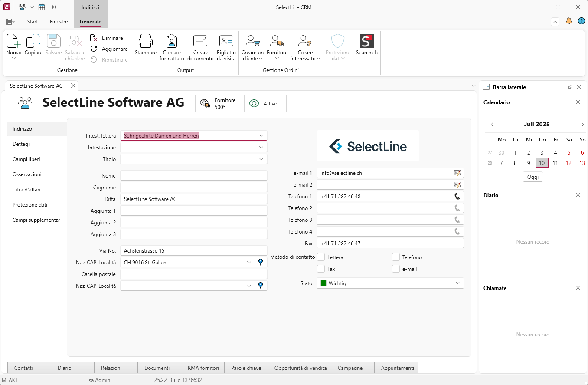This screenshot has height=385, width=588.
Task: Click the SelectLine logo image
Action: point(368,146)
